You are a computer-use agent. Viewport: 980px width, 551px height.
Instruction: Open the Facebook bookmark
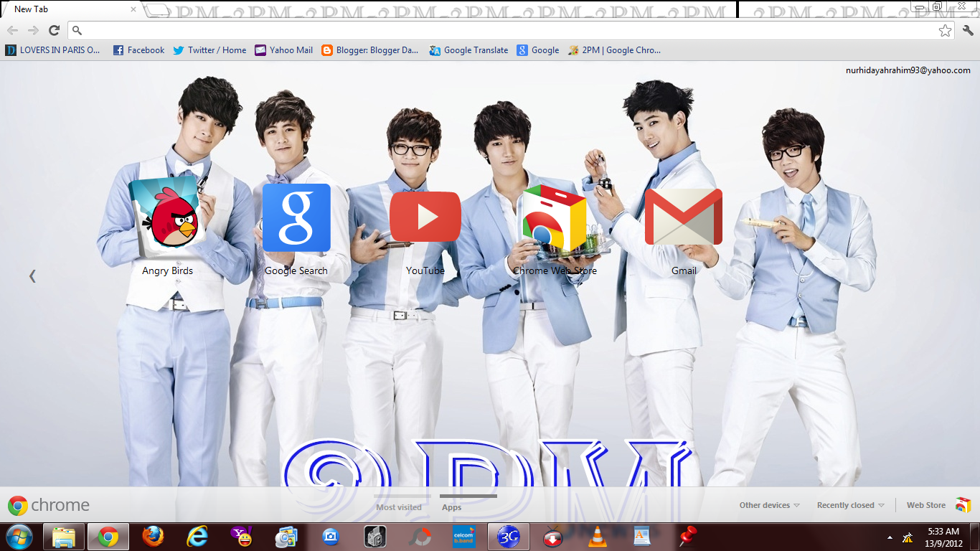(x=139, y=50)
